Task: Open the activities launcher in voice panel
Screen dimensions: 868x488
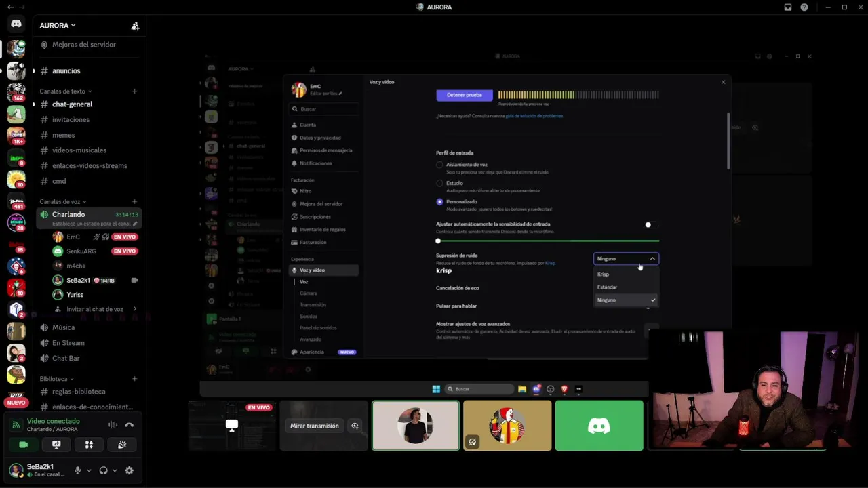Action: 89,445
